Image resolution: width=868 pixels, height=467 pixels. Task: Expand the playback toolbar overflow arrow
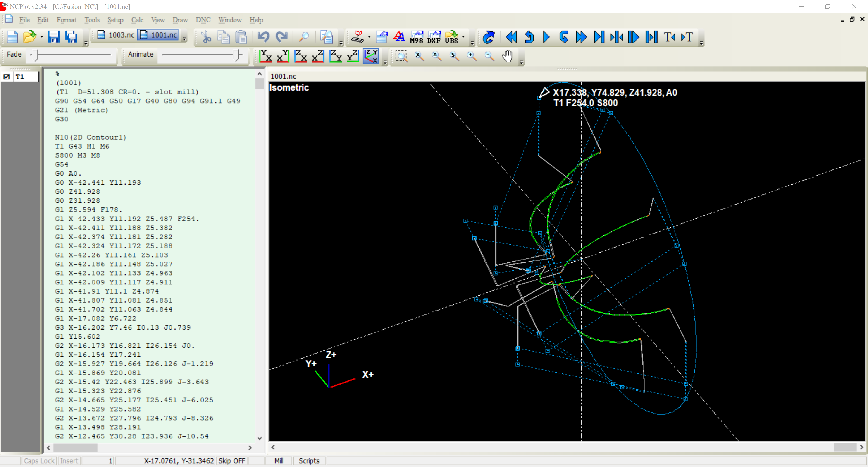coord(701,43)
